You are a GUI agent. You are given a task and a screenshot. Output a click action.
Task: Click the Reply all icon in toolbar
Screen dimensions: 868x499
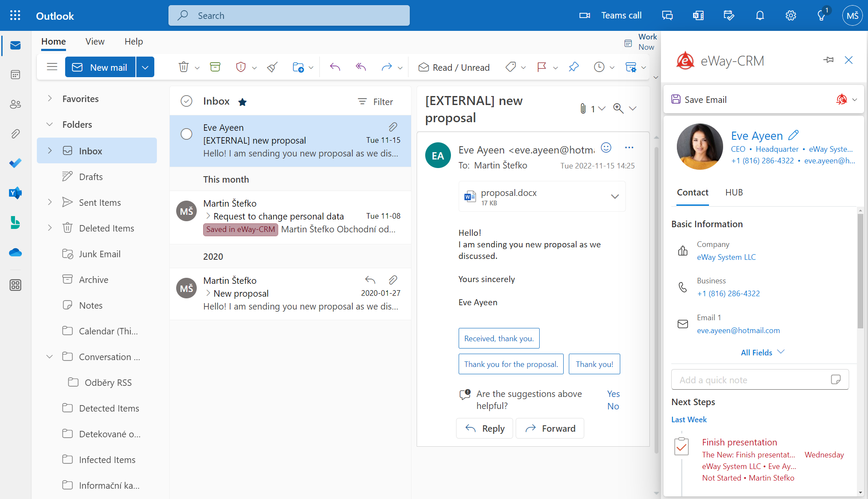[361, 67]
